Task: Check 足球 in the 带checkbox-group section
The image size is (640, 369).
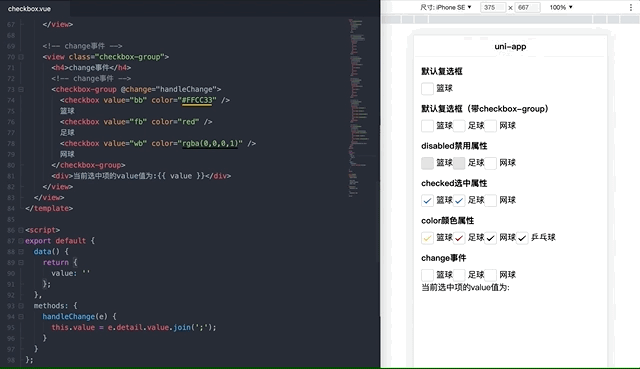Action: click(x=459, y=126)
